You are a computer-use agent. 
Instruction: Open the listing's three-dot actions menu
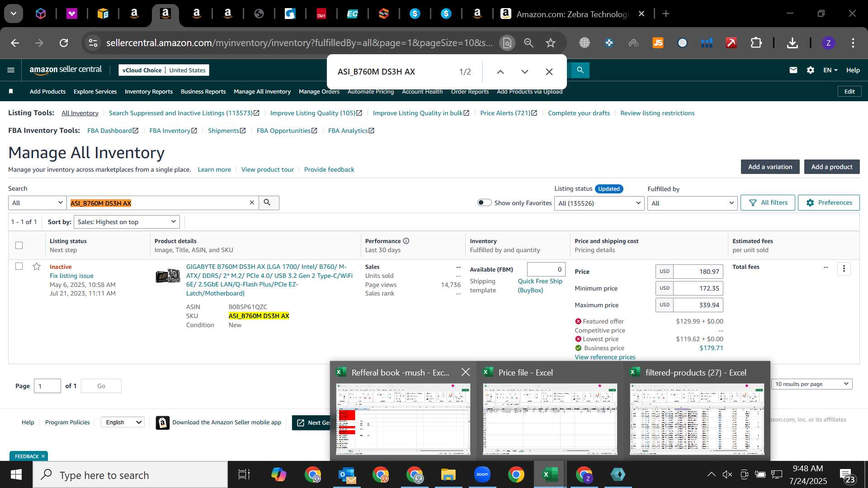pos(844,269)
